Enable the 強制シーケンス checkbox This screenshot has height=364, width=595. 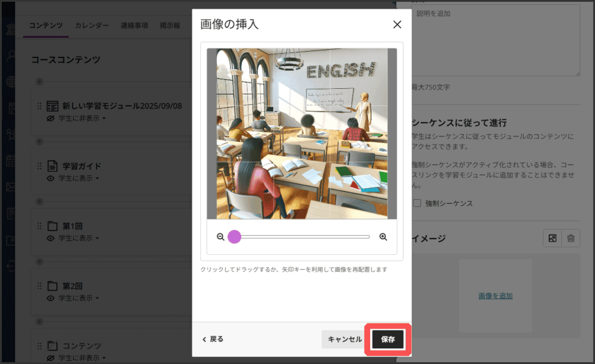(x=417, y=203)
